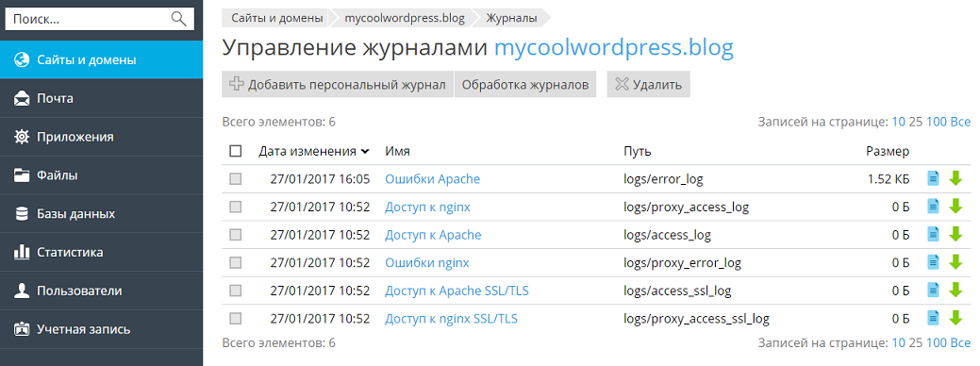Go to the Журналы breadcrumb
The width and height of the screenshot is (980, 366).
[x=512, y=18]
